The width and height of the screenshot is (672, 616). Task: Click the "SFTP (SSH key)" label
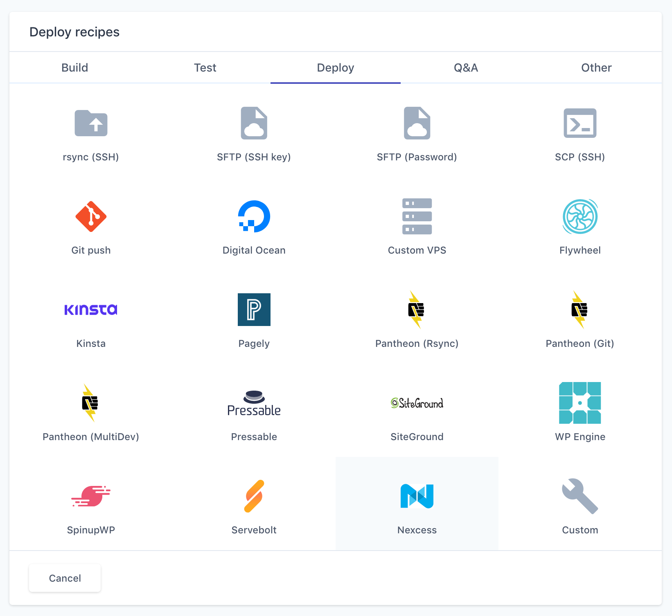point(254,157)
